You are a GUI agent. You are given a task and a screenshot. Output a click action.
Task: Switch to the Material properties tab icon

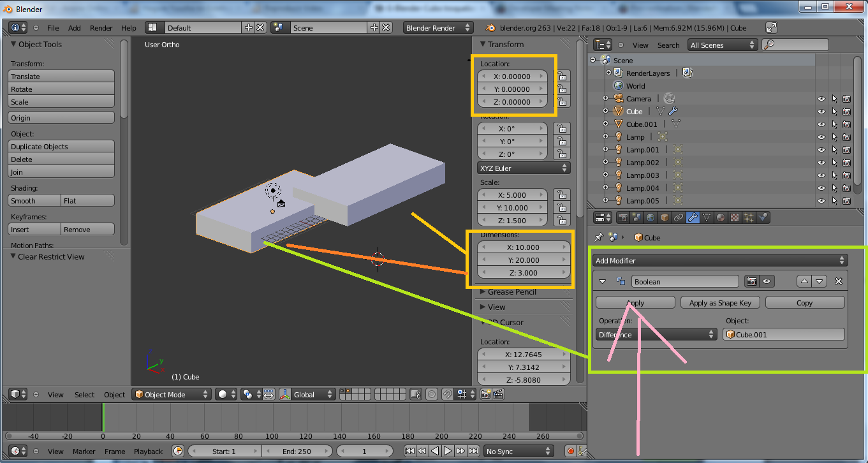pos(720,217)
